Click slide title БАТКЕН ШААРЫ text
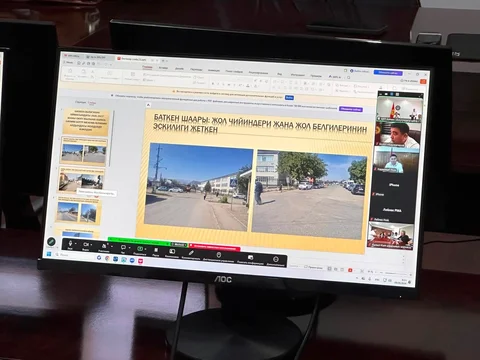The height and width of the screenshot is (360, 480). click(260, 124)
